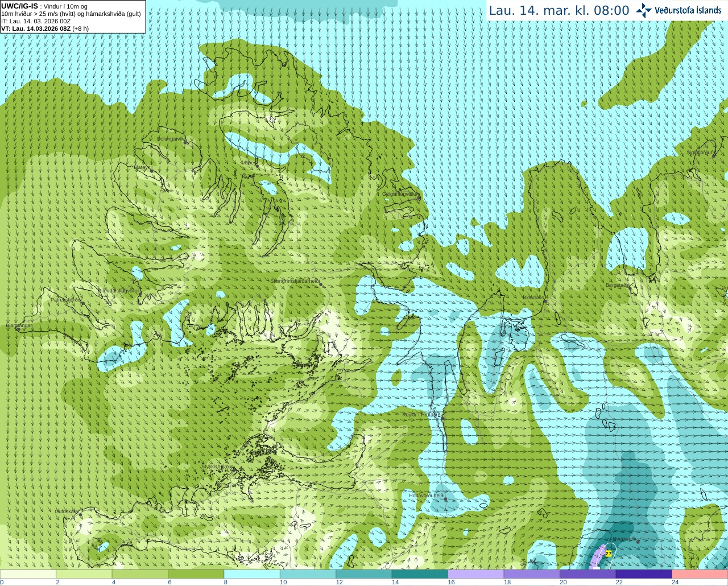Viewport: 728px width, 586px height.
Task: Click the legend tick label 8
Action: (226, 582)
